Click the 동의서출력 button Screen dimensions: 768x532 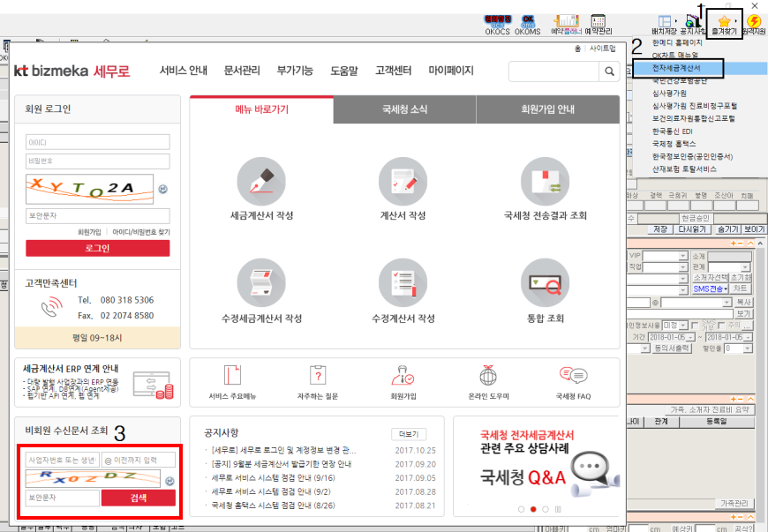tap(672, 348)
